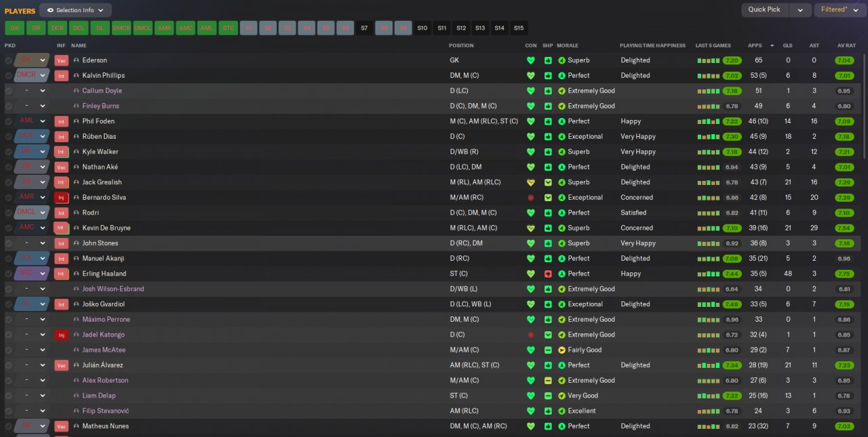868x437 pixels.
Task: Click Kalvin Phillips' Perfect morale icon
Action: (x=561, y=76)
